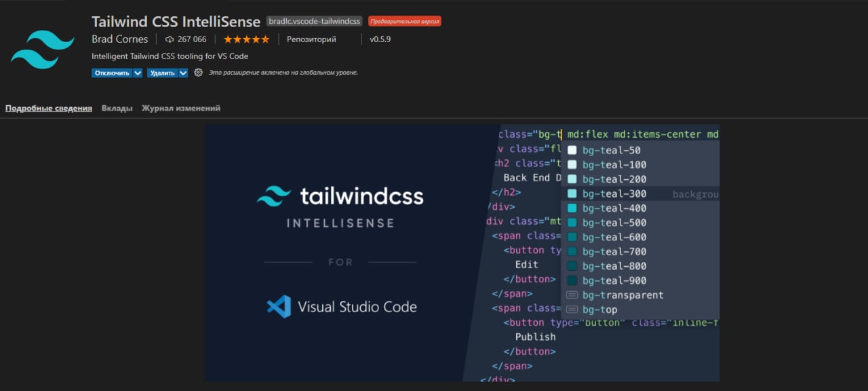868x391 pixels.
Task: Click the bradlc.vscode-tailwindcss identifier badge
Action: click(x=315, y=22)
